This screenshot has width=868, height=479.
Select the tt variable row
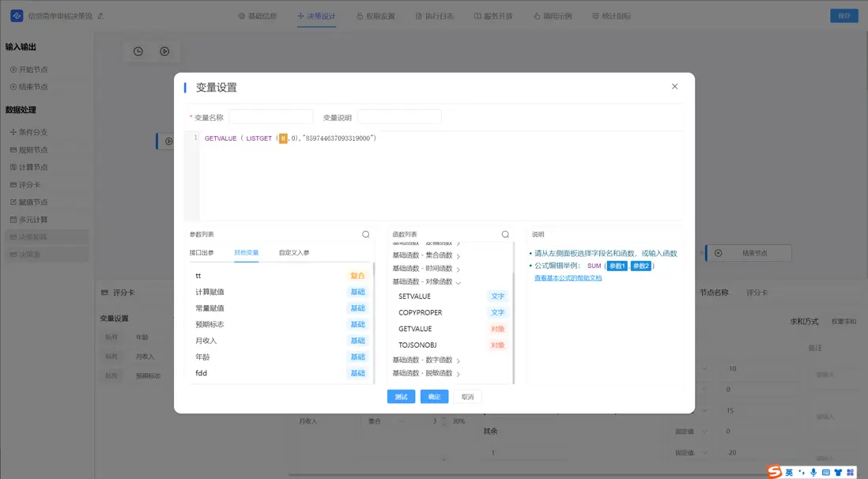point(281,275)
